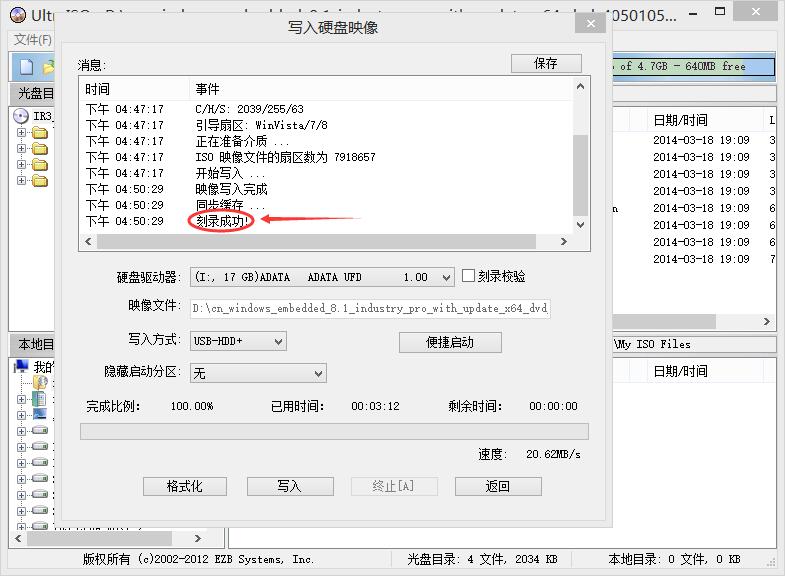Viewport: 785px width, 576px height.
Task: Click message log scroll right arrow
Action: (564, 242)
